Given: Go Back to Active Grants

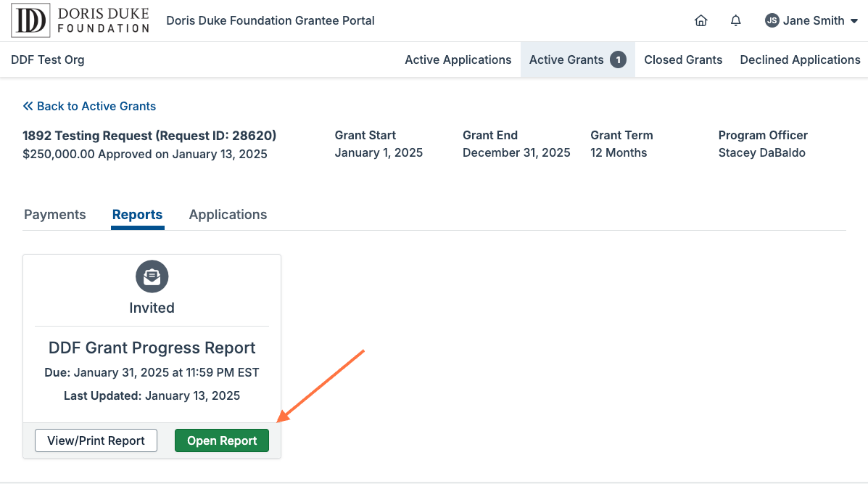Looking at the screenshot, I should click(89, 106).
